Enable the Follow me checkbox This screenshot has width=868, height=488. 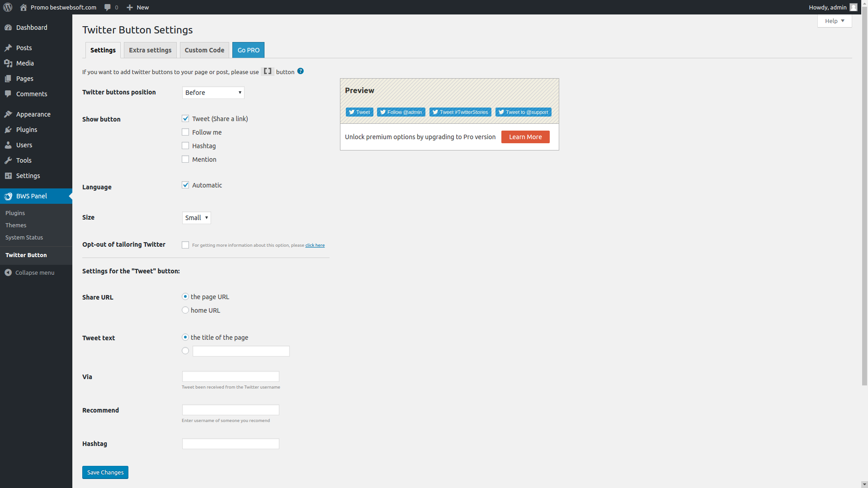[x=185, y=132]
